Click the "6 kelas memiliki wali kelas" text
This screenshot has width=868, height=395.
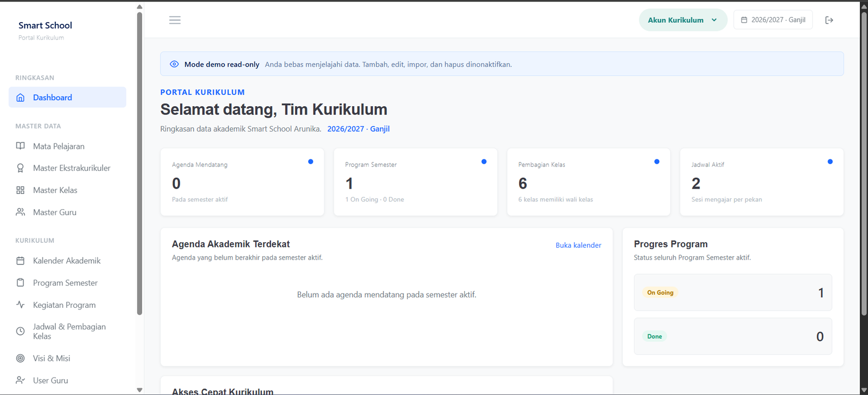[556, 199]
